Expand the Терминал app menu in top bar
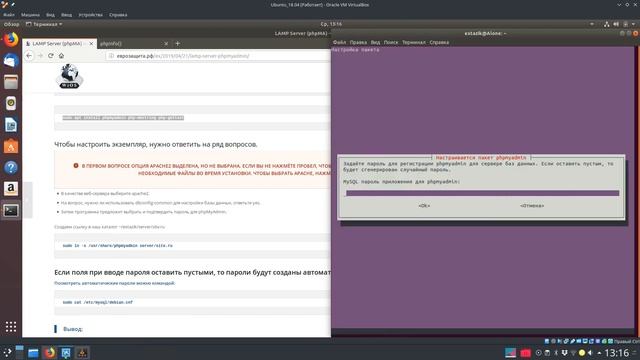Image resolution: width=640 pixels, height=360 pixels. [x=44, y=24]
